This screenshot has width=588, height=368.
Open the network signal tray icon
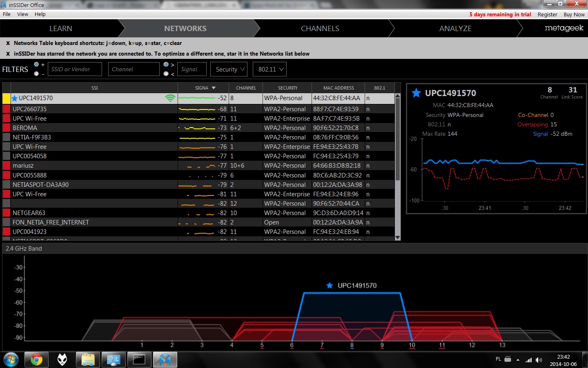(x=529, y=360)
